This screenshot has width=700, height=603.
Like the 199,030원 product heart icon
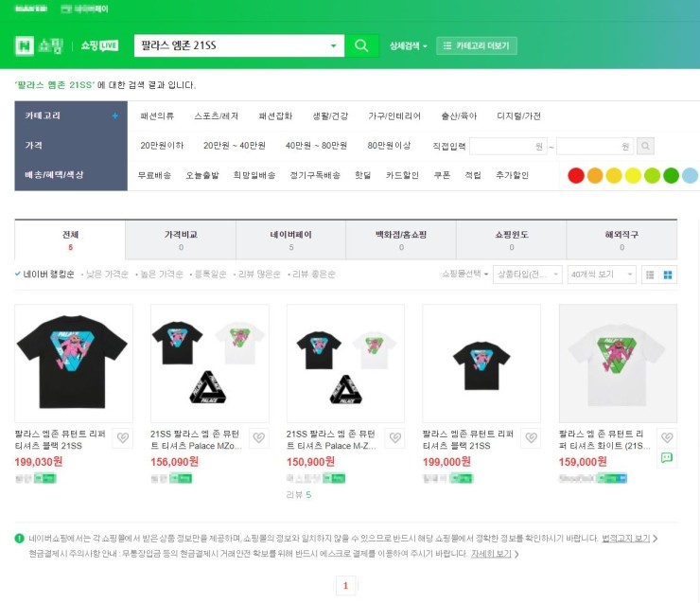point(123,437)
